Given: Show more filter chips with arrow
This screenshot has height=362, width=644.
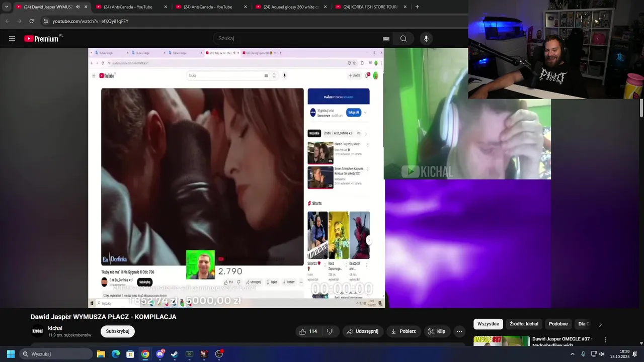Looking at the screenshot, I should [600, 324].
